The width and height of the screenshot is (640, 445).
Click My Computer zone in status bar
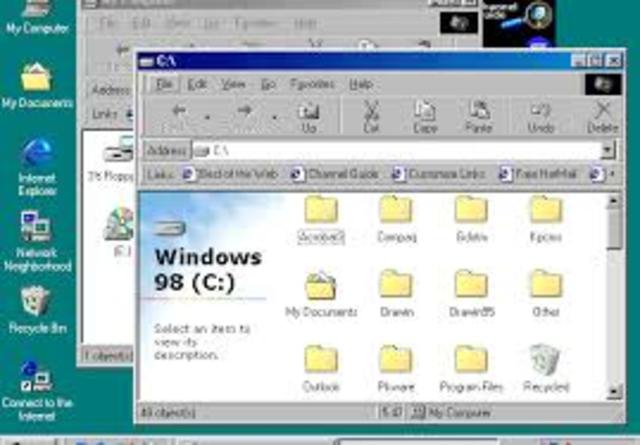(x=451, y=413)
